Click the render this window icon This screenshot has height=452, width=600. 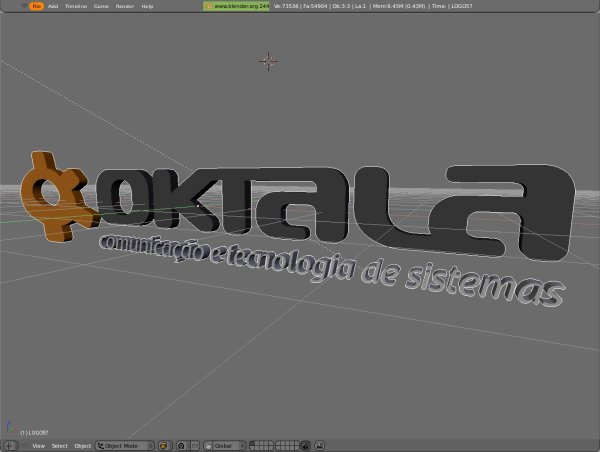tap(320, 445)
